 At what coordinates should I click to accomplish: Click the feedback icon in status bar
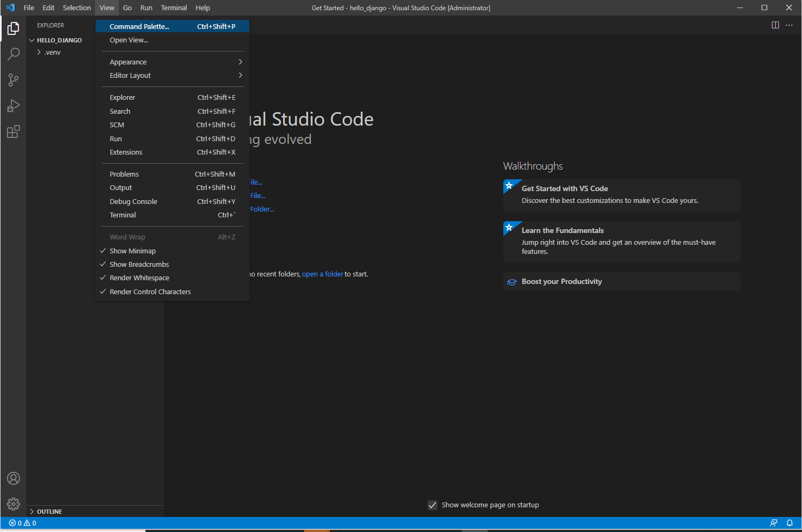click(x=774, y=523)
